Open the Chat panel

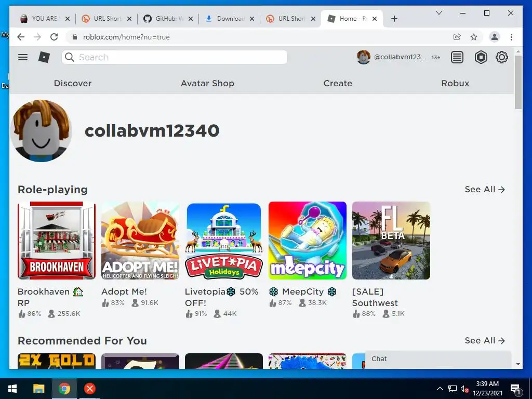pos(438,360)
